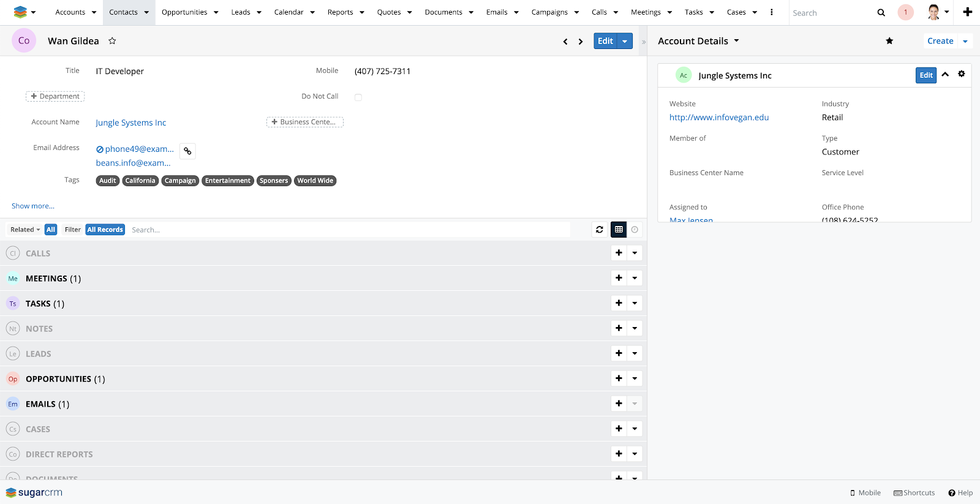Open the Reports module tab
The height and width of the screenshot is (504, 980).
340,12
